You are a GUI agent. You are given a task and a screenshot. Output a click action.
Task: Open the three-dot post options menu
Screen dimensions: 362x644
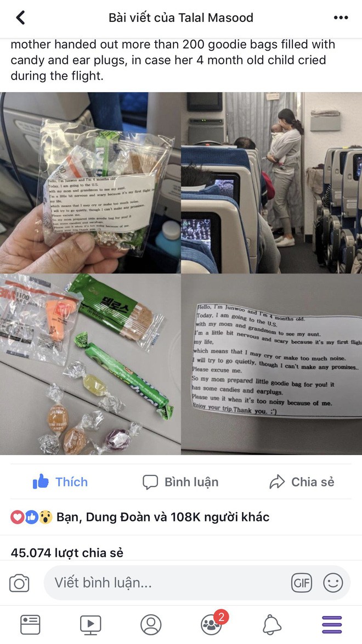[x=341, y=18]
